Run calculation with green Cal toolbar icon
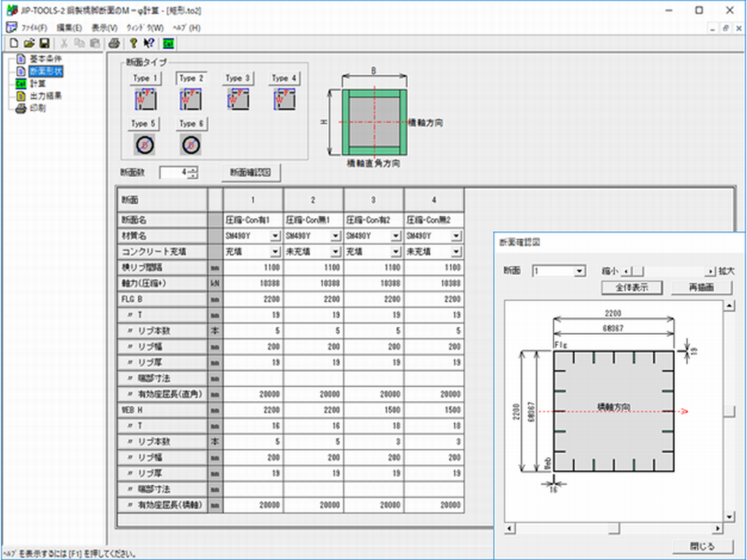 click(169, 43)
